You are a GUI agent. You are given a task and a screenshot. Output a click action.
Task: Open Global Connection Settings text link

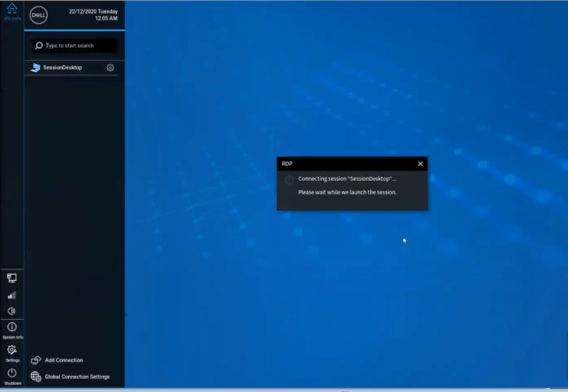point(77,377)
